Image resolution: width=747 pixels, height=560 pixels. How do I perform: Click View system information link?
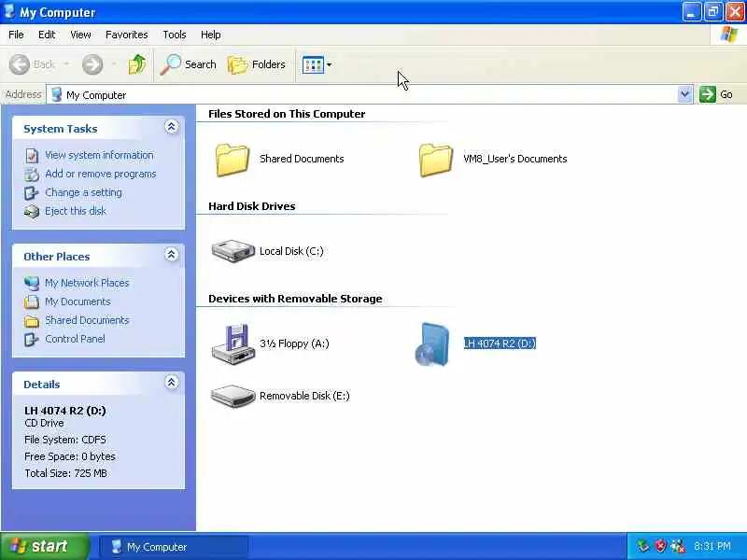(99, 155)
